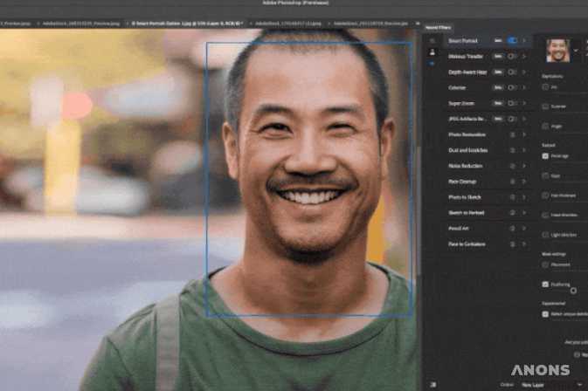This screenshot has height=391, width=588.
Task: Open the AdobeStock document tab left of the active tab
Action: 81,24
